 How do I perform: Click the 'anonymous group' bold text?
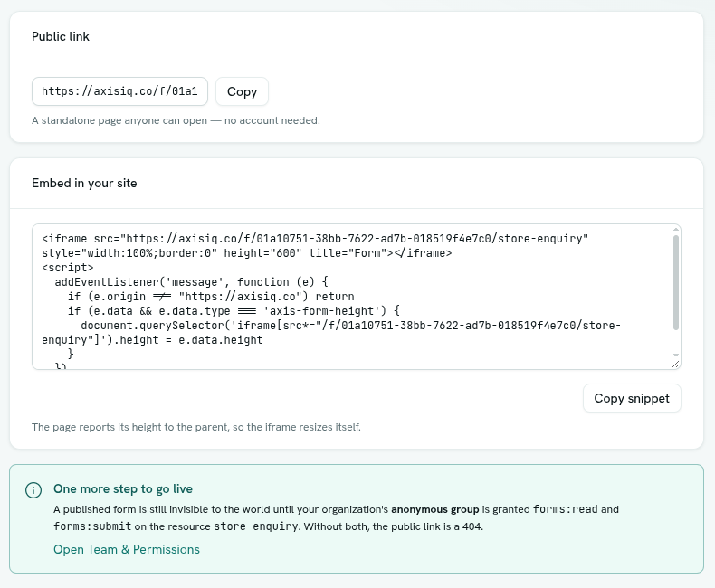pos(435,509)
